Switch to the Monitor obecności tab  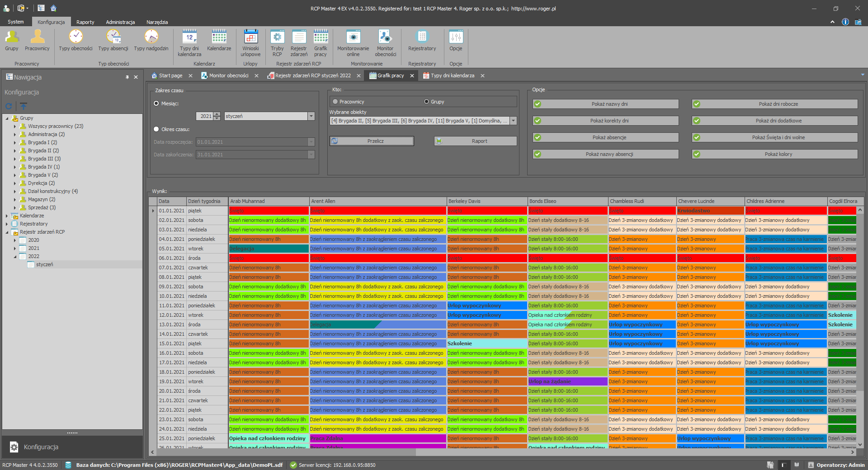click(228, 75)
